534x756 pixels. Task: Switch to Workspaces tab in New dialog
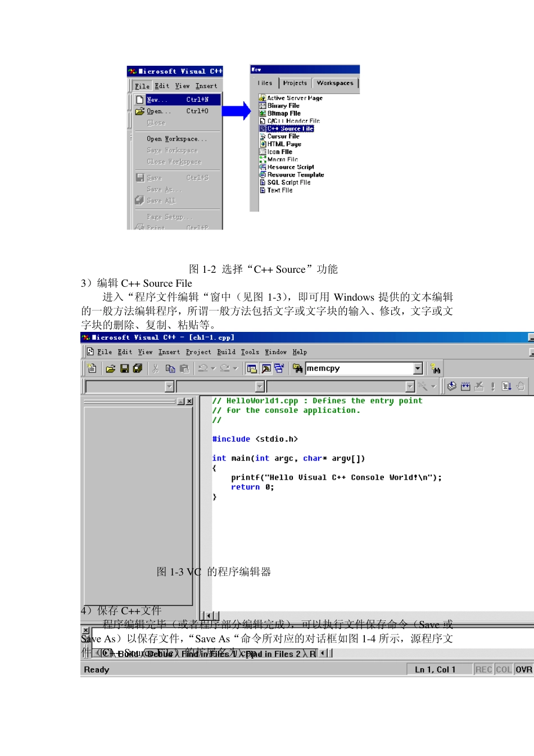point(335,83)
